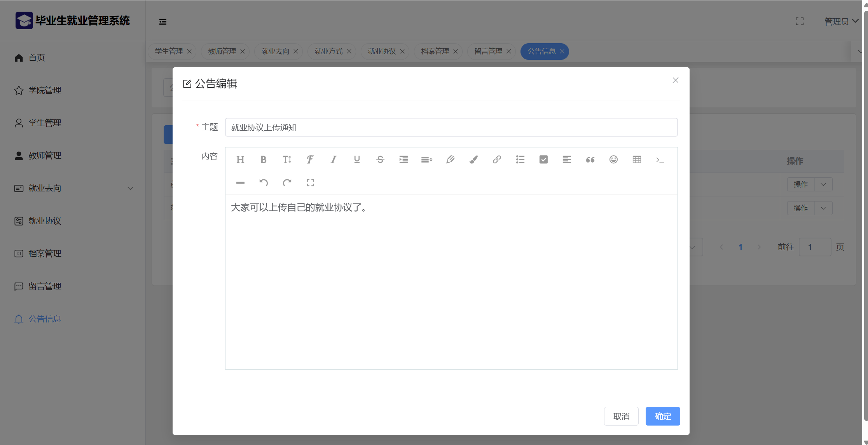Click the underline formatting icon
868x445 pixels.
pyautogui.click(x=357, y=159)
